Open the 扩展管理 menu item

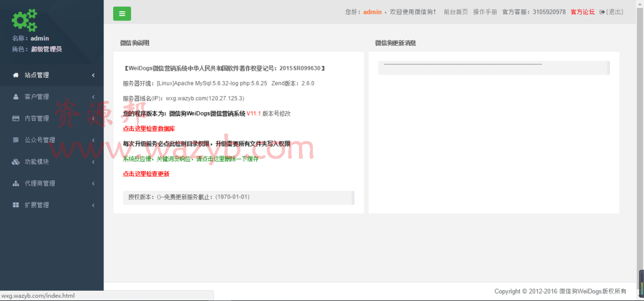52,205
